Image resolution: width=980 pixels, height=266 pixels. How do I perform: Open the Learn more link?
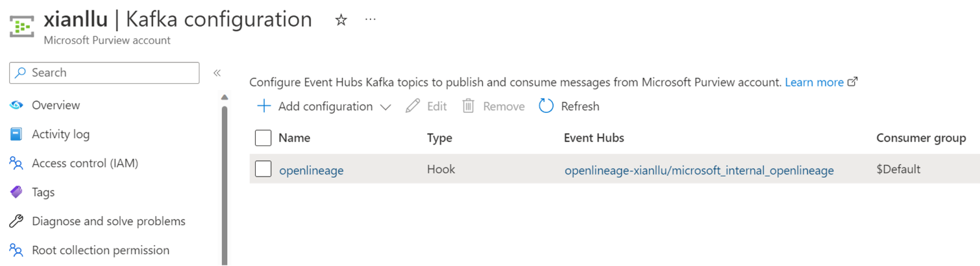(x=814, y=82)
